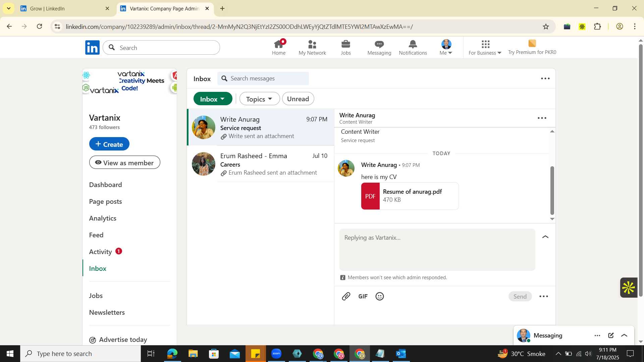Attach a file with paperclip icon
The width and height of the screenshot is (644, 362).
[x=346, y=296]
